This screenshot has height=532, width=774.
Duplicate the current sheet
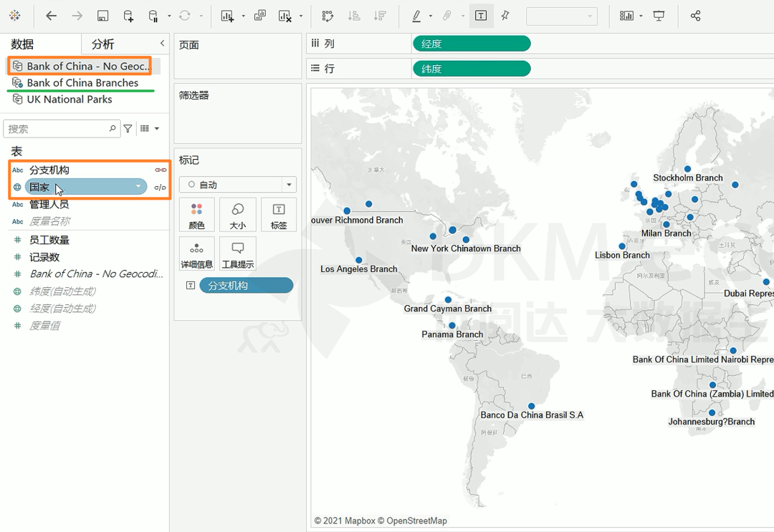click(x=259, y=16)
